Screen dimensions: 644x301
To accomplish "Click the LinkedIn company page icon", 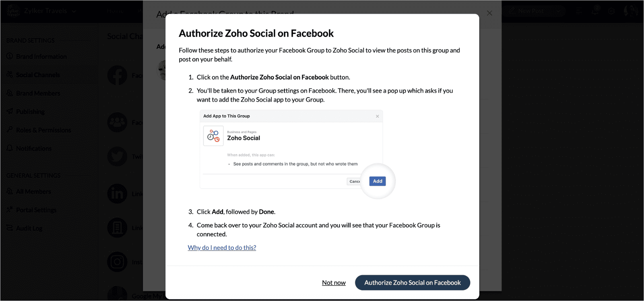I will [117, 228].
